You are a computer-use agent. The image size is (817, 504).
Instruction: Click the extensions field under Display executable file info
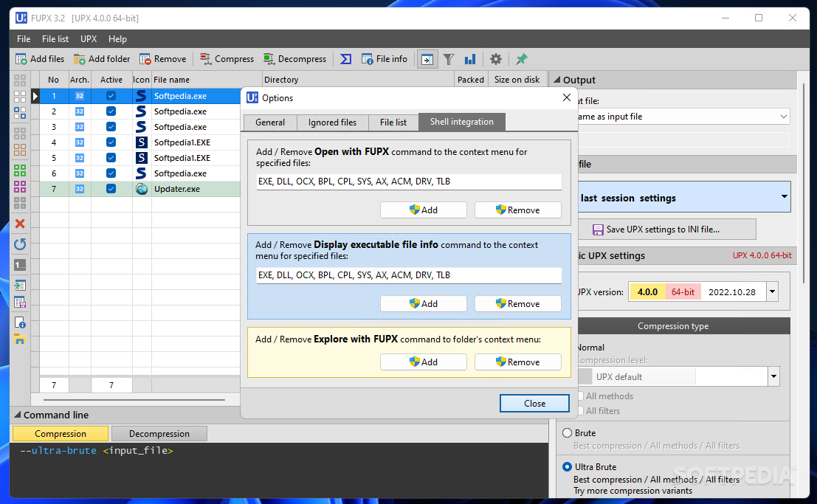[x=409, y=275]
